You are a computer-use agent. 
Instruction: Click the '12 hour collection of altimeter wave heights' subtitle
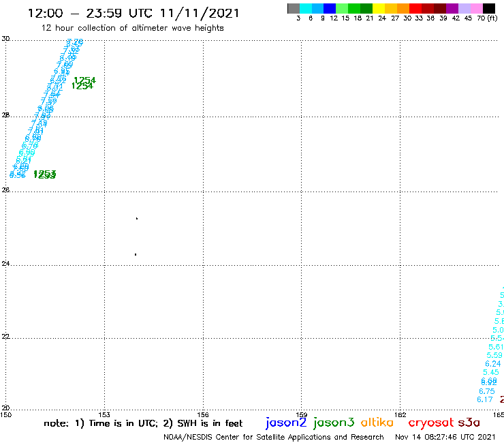click(132, 28)
